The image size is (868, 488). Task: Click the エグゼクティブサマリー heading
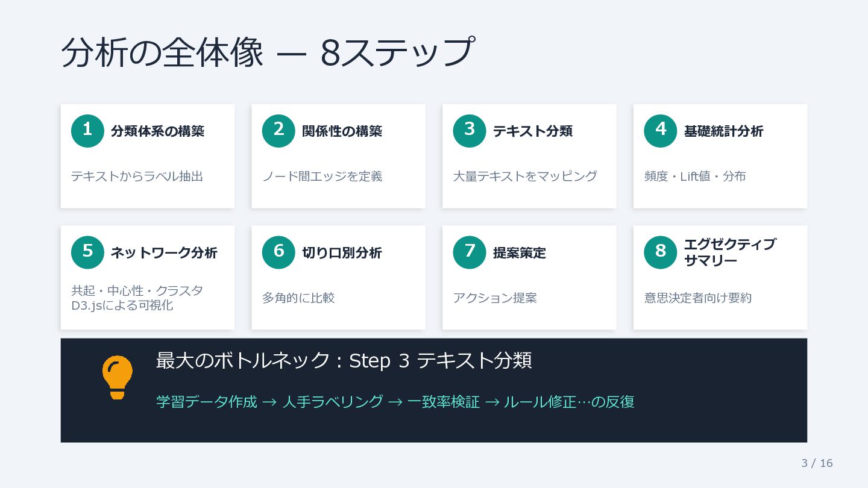(729, 252)
